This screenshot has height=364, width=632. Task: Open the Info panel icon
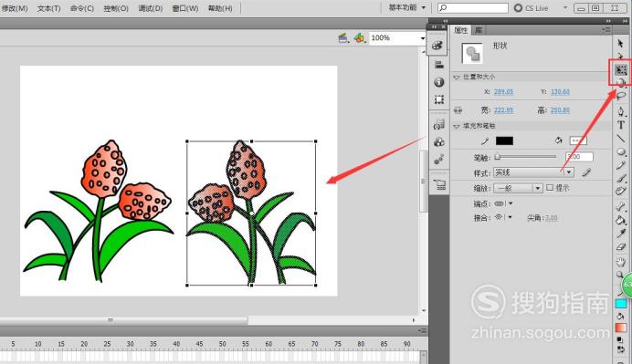point(439,82)
